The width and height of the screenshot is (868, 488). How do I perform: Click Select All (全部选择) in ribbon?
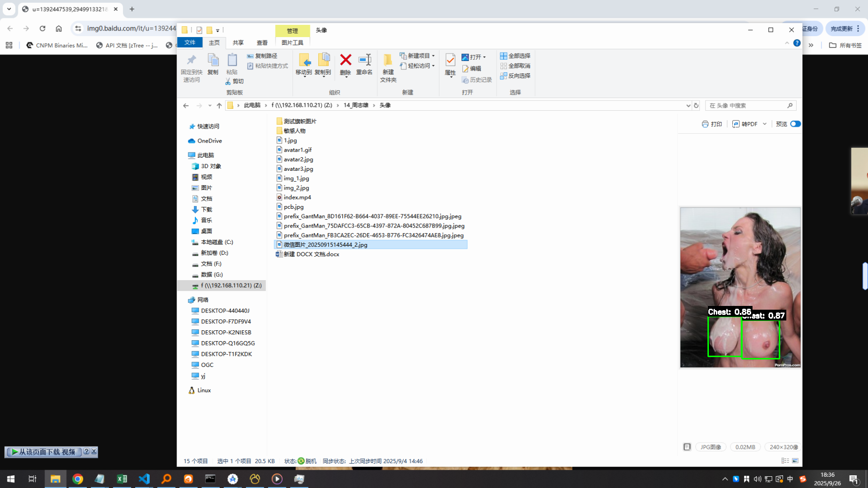515,56
